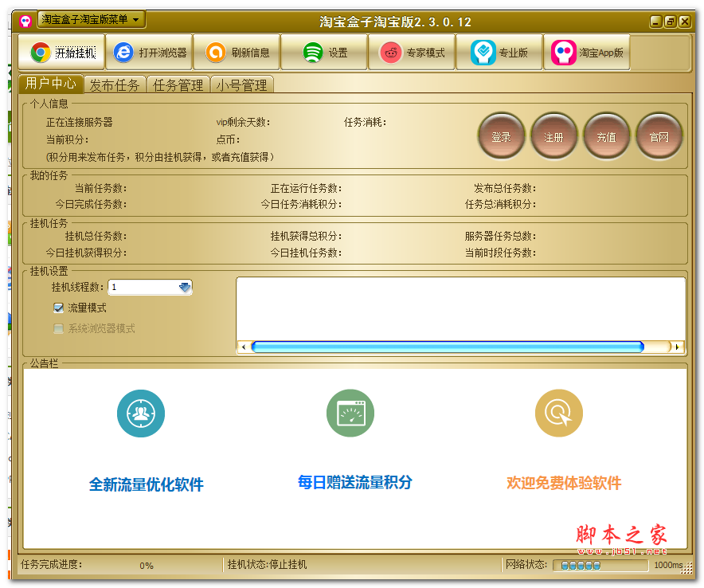This screenshot has width=704, height=588.
Task: Click the pink 淘宝App版 icon
Action: pyautogui.click(x=563, y=53)
